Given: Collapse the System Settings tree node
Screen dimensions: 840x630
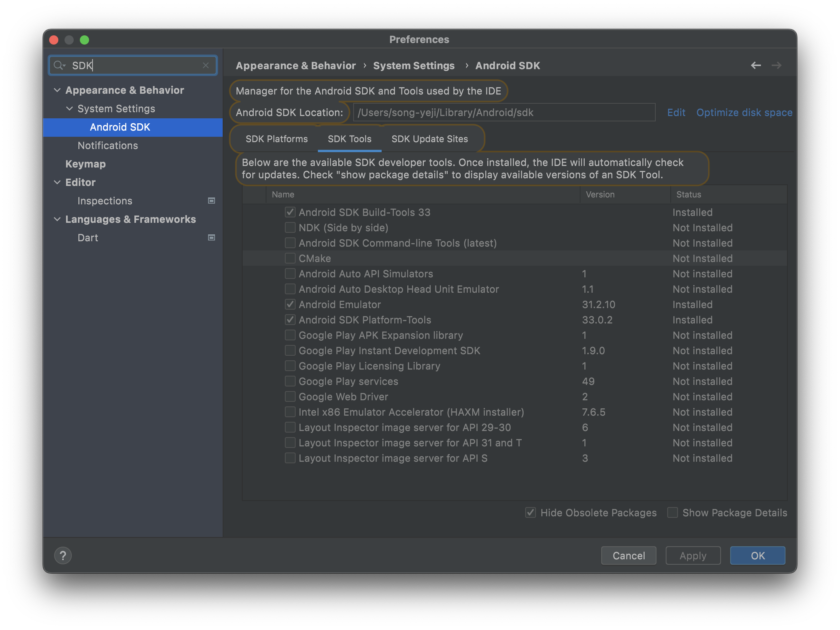Looking at the screenshot, I should tap(69, 109).
